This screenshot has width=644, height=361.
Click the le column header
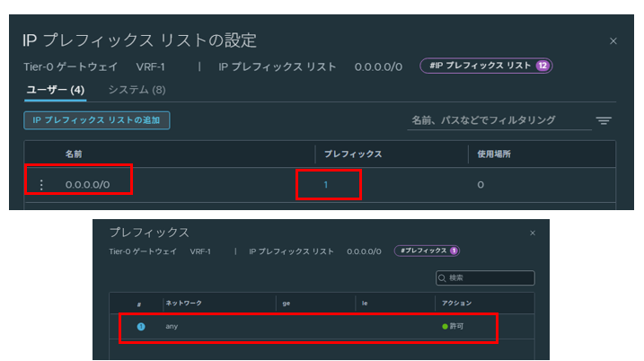pyautogui.click(x=365, y=304)
